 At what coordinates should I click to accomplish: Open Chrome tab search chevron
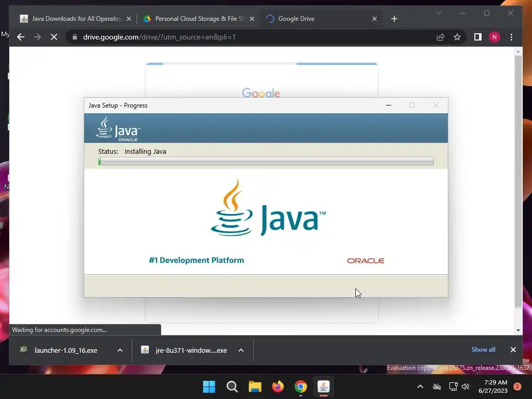[x=438, y=13]
